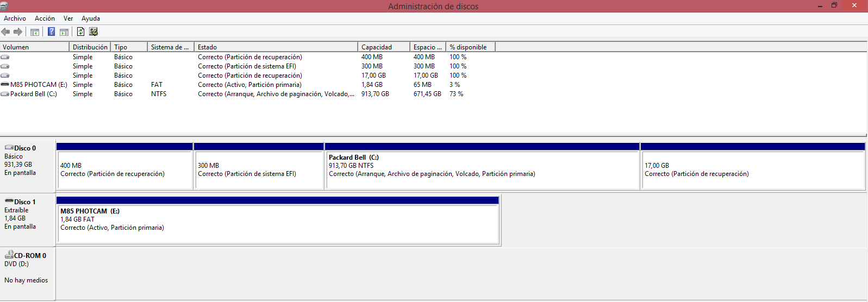Open the Ayuda menu
Screen dimensions: 868x302
click(x=91, y=18)
